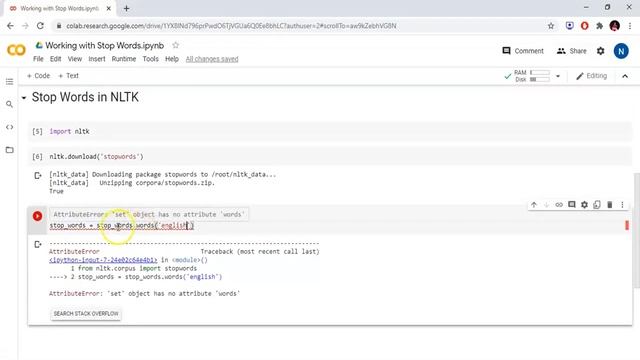The height and width of the screenshot is (360, 640).
Task: Open the code snippets sidebar icon
Action: (x=9, y=127)
